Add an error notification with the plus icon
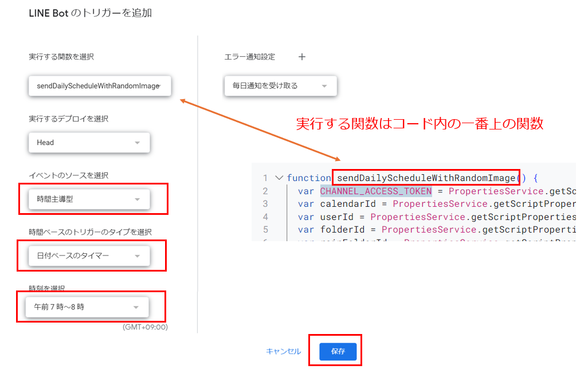Viewport: 588px width, 381px height. (x=302, y=57)
